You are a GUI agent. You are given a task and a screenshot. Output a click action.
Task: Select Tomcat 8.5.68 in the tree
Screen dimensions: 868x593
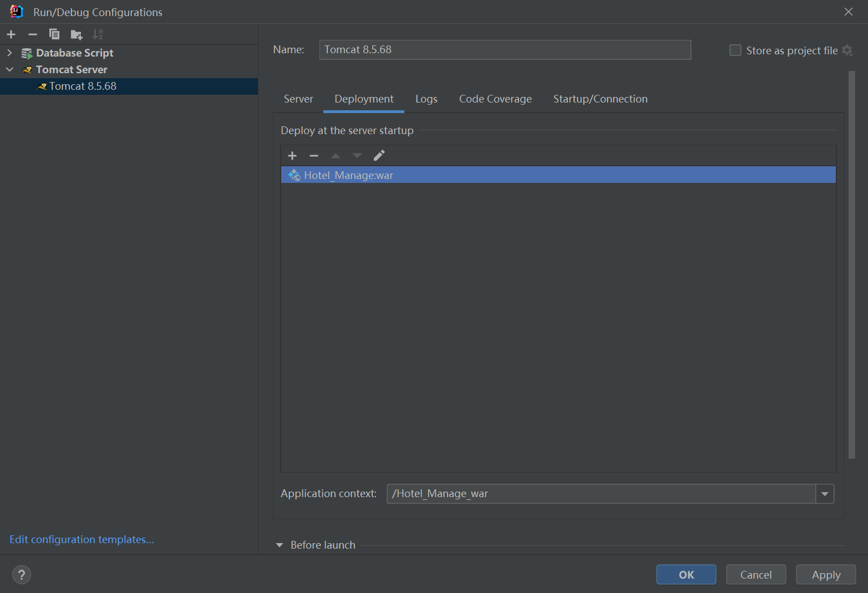[x=129, y=86]
